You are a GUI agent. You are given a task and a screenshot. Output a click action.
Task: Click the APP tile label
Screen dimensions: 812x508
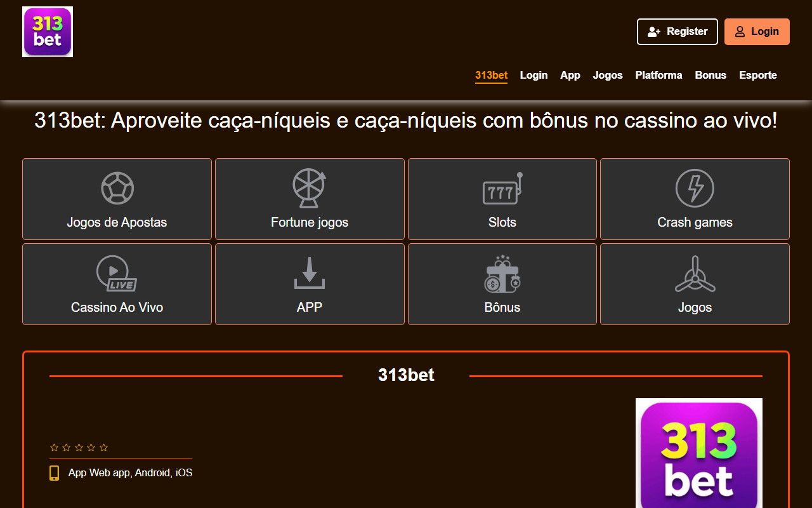[310, 307]
